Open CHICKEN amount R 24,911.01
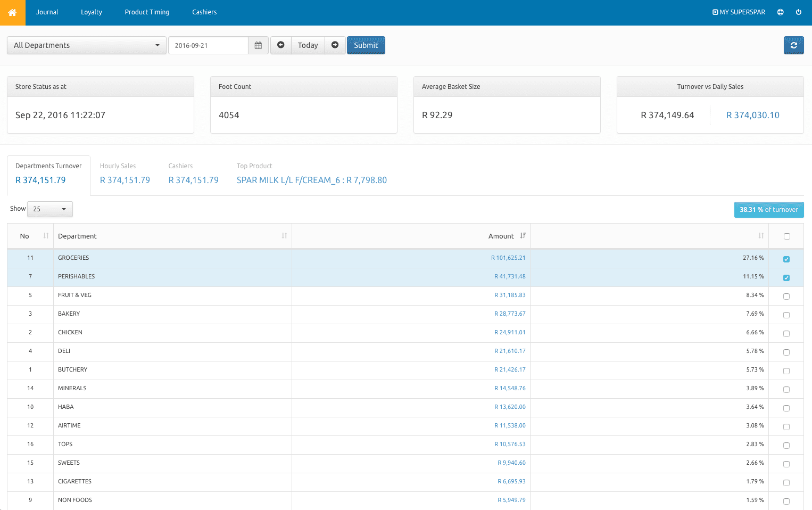The image size is (812, 510). click(x=510, y=332)
